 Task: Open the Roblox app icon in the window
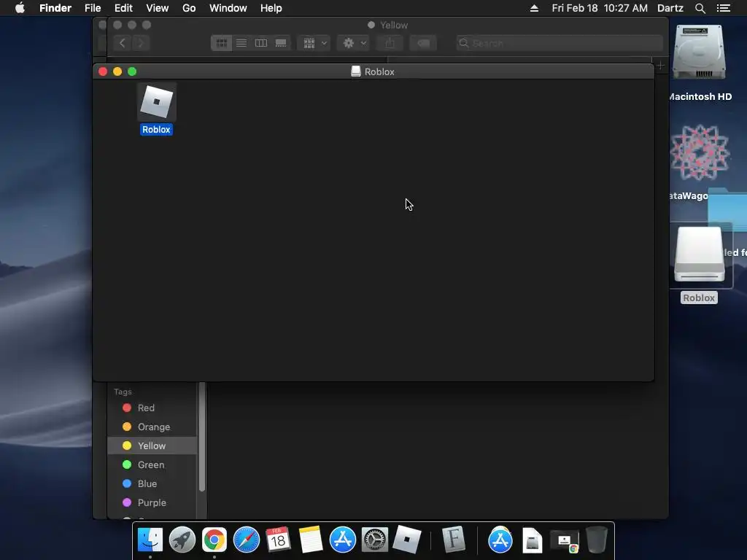point(157,102)
